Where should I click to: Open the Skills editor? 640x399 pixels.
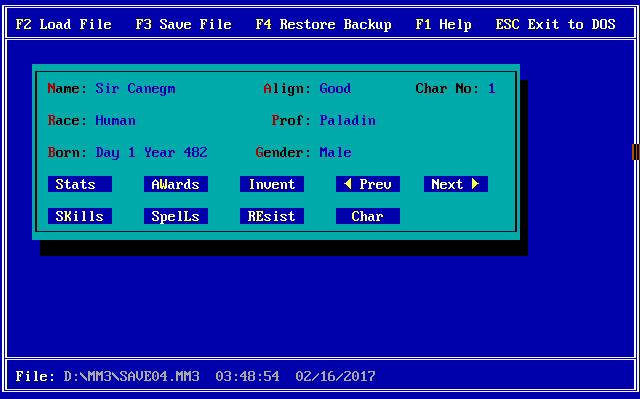pos(80,216)
